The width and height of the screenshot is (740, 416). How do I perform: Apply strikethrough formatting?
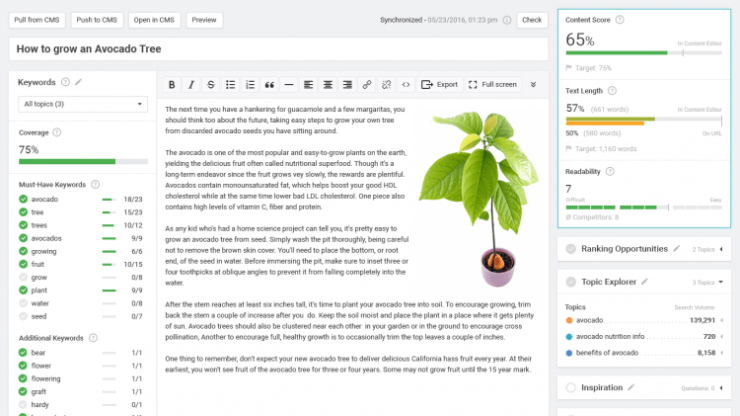tap(211, 85)
